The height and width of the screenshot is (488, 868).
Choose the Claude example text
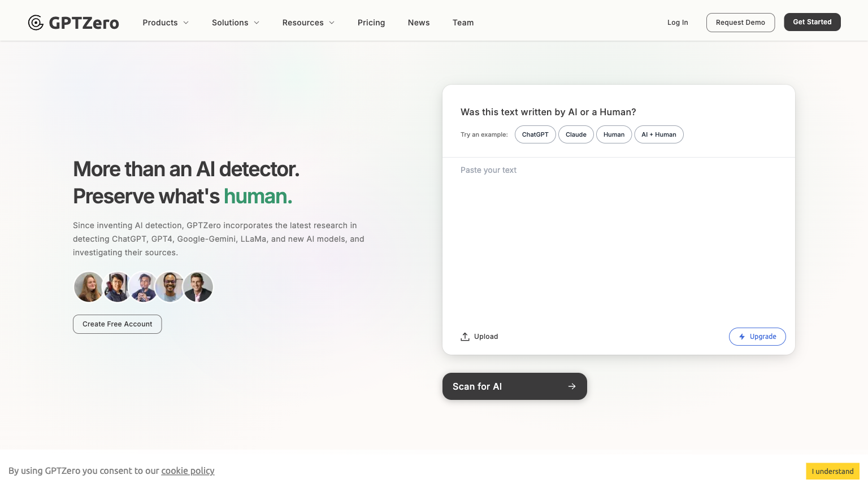point(576,134)
